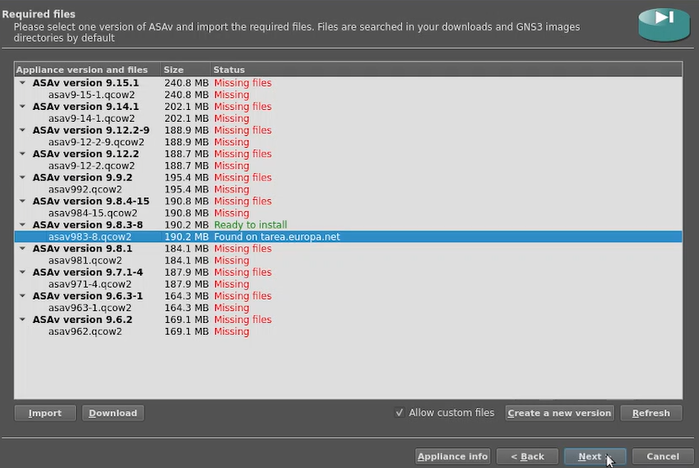Screen dimensions: 699x468
Task: Select the asav9-12-2.qcow2 file row
Action: pos(348,165)
